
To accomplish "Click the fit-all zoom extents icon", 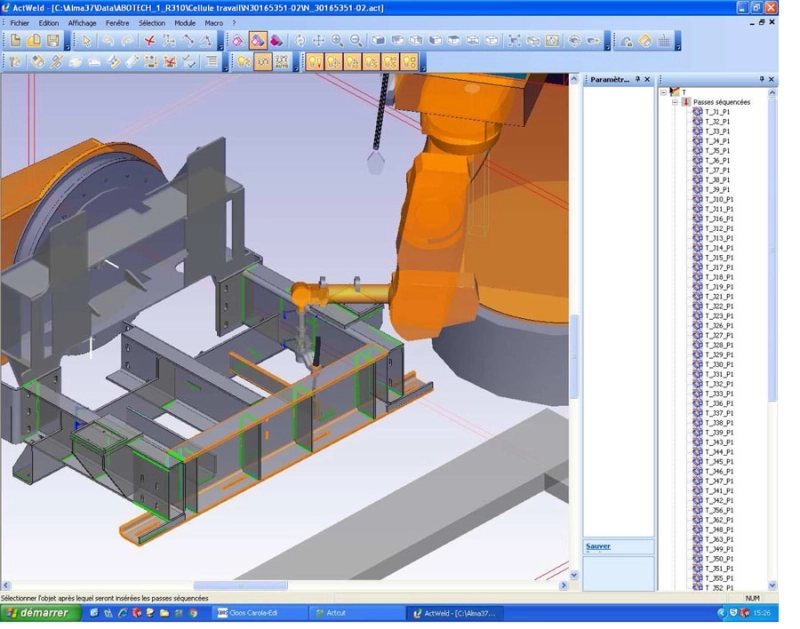I will click(514, 40).
